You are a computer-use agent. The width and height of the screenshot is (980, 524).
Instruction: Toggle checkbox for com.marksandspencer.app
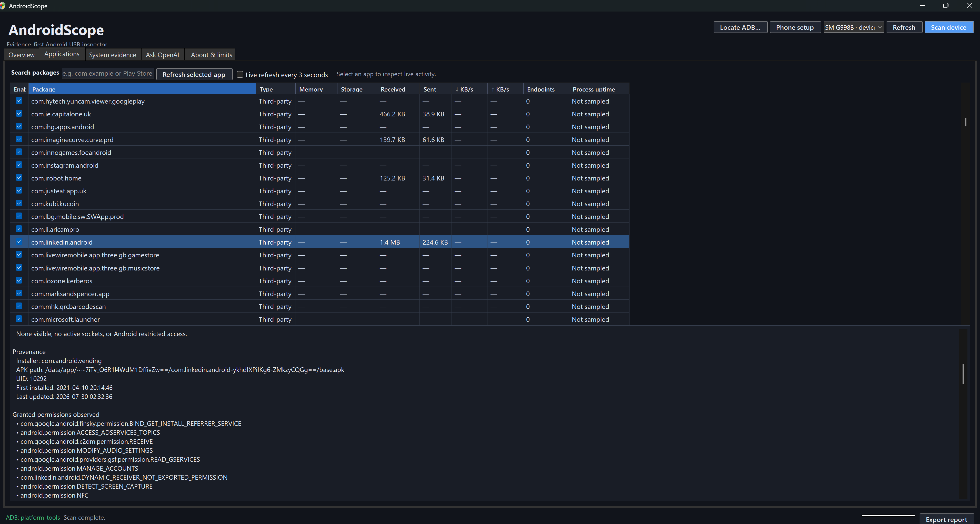tap(19, 294)
